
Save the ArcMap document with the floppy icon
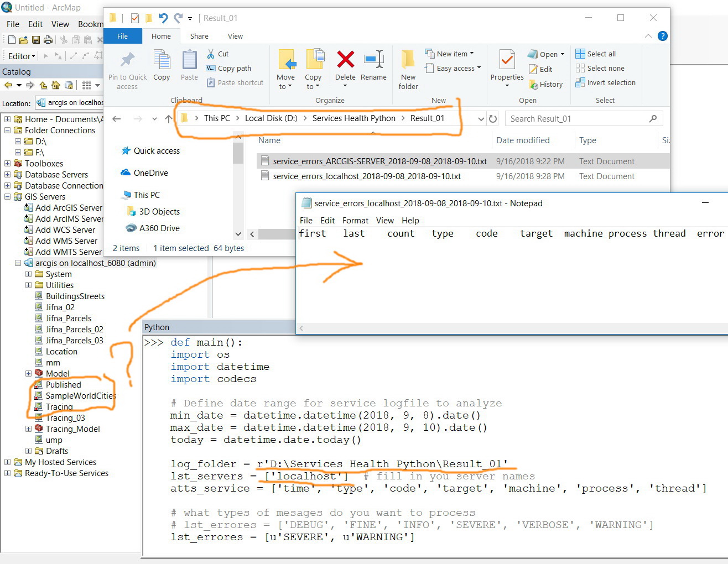click(x=35, y=40)
